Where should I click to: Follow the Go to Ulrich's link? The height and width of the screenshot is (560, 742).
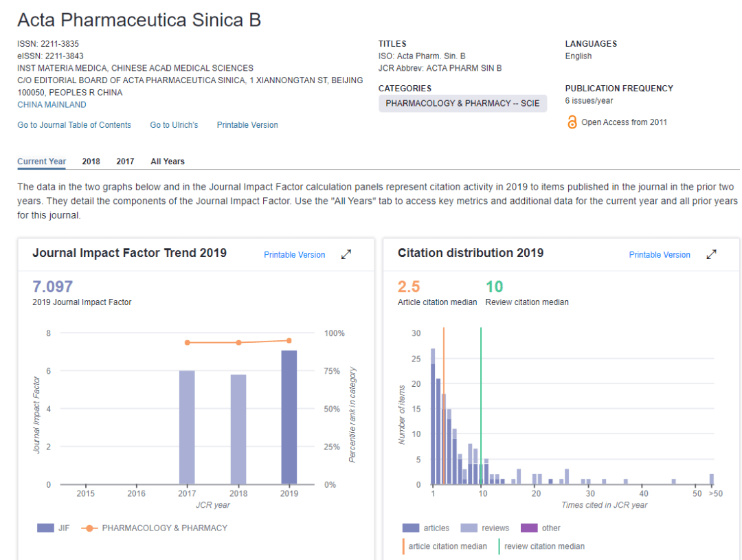174,125
